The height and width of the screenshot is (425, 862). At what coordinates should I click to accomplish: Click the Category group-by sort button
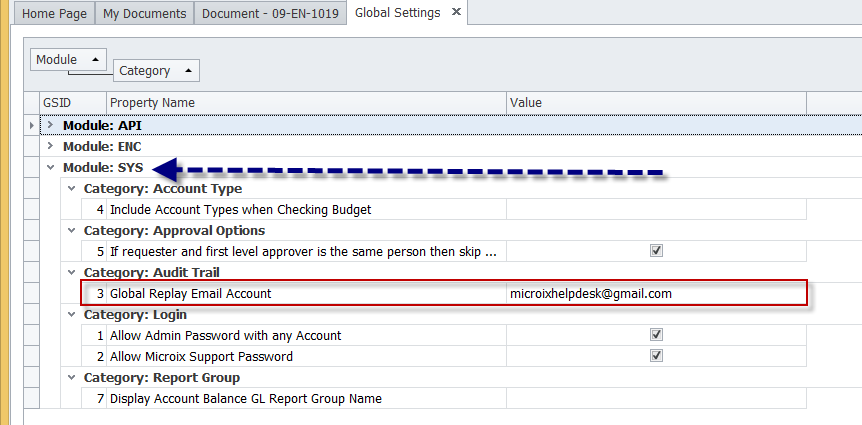(x=156, y=71)
